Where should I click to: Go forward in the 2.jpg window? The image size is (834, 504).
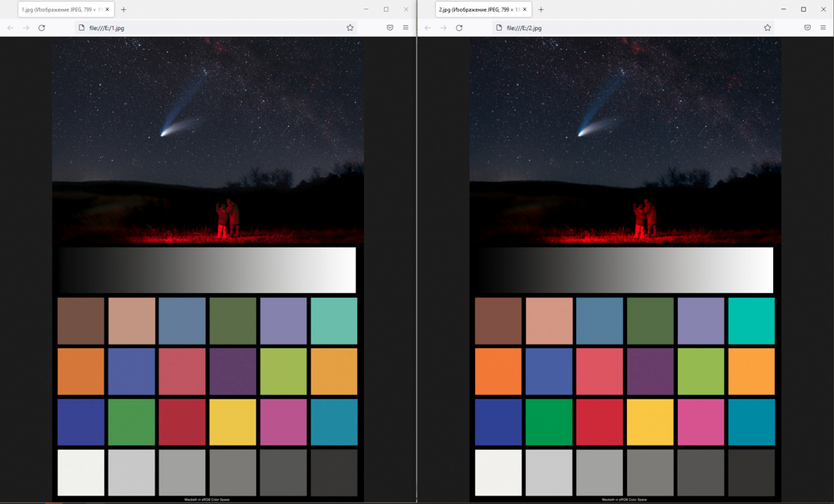(x=443, y=28)
